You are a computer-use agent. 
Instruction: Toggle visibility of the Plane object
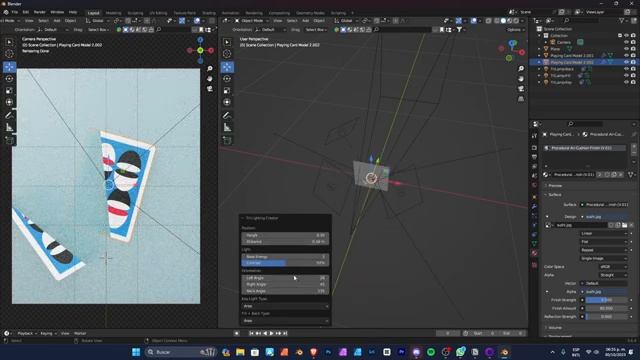626,49
